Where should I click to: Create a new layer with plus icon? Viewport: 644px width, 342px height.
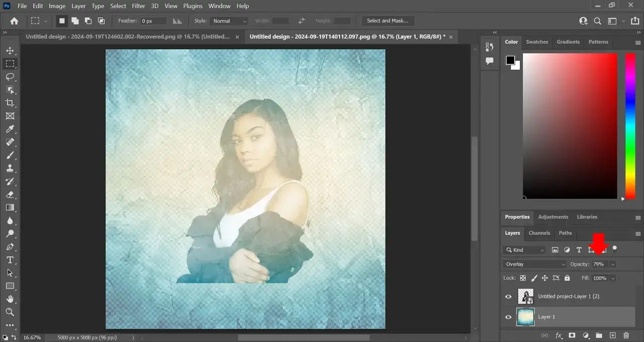coord(612,335)
